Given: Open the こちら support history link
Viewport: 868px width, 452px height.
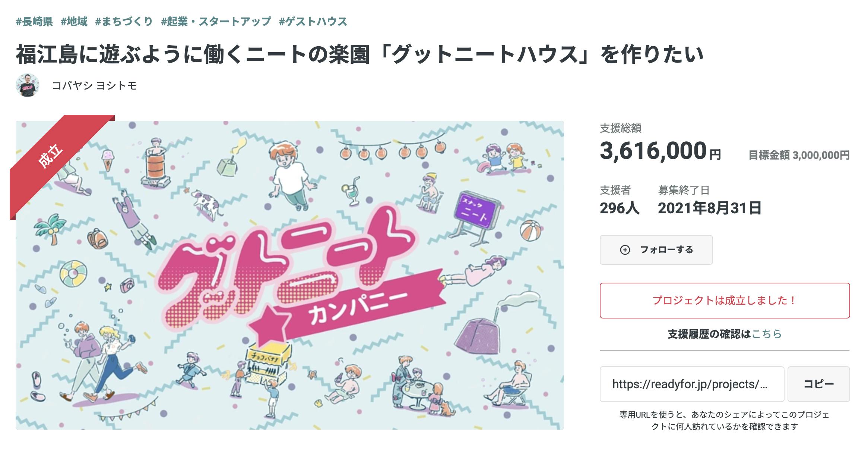Looking at the screenshot, I should pos(767,334).
